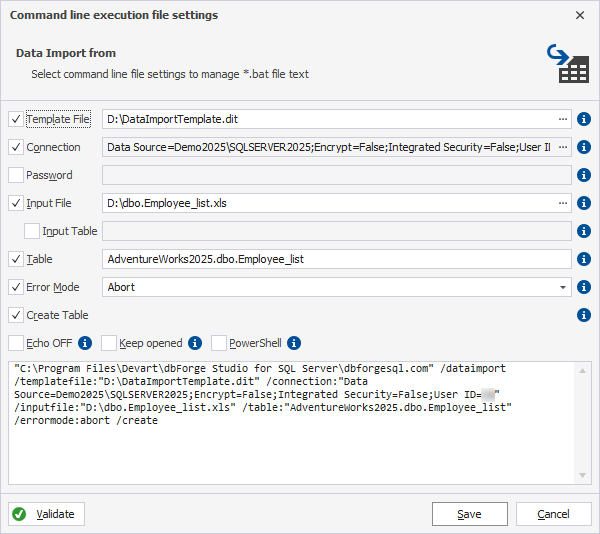Image resolution: width=600 pixels, height=534 pixels.
Task: Uncheck the Create Table checkbox
Action: (16, 315)
